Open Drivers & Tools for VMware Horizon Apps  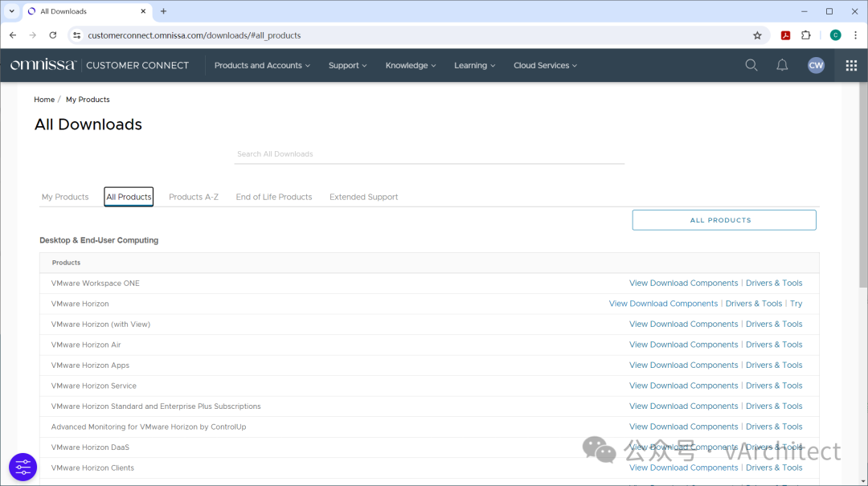(774, 365)
